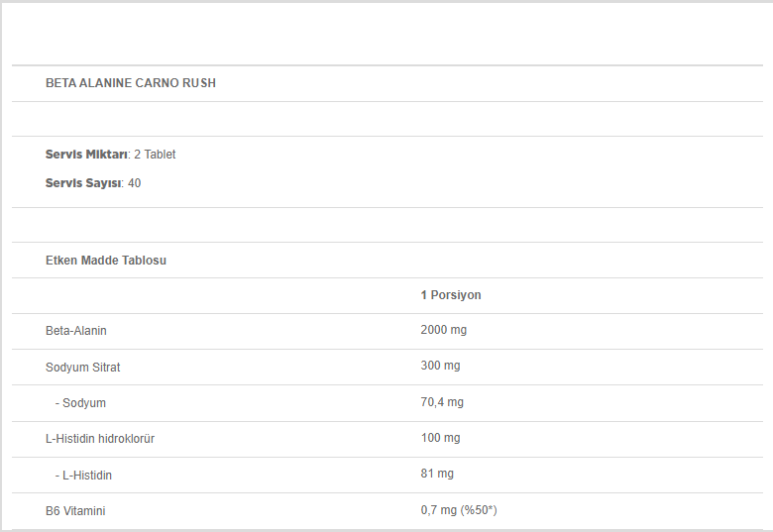The height and width of the screenshot is (532, 773).
Task: Click the serving count value 40
Action: coord(134,183)
